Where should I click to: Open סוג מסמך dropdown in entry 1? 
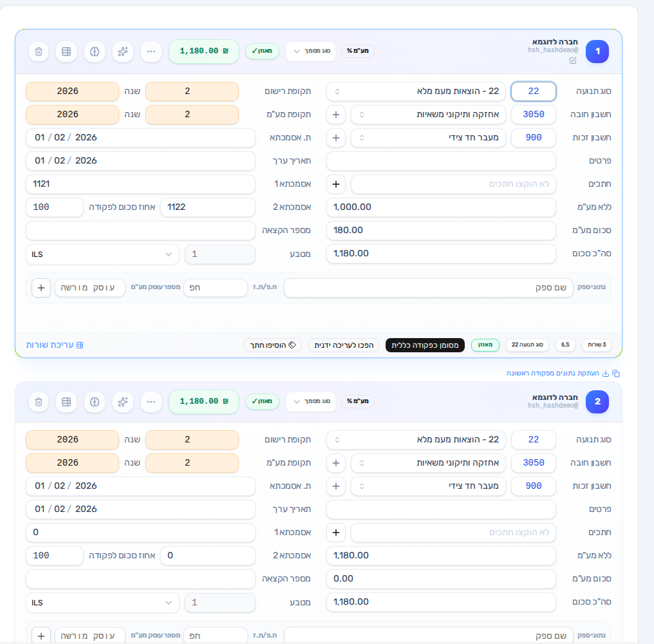coord(311,52)
